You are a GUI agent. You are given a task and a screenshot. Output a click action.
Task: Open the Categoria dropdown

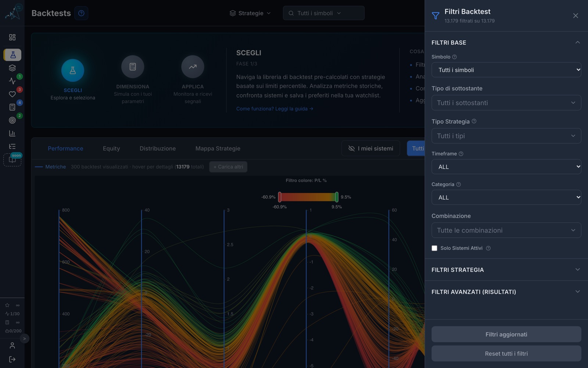(506, 197)
